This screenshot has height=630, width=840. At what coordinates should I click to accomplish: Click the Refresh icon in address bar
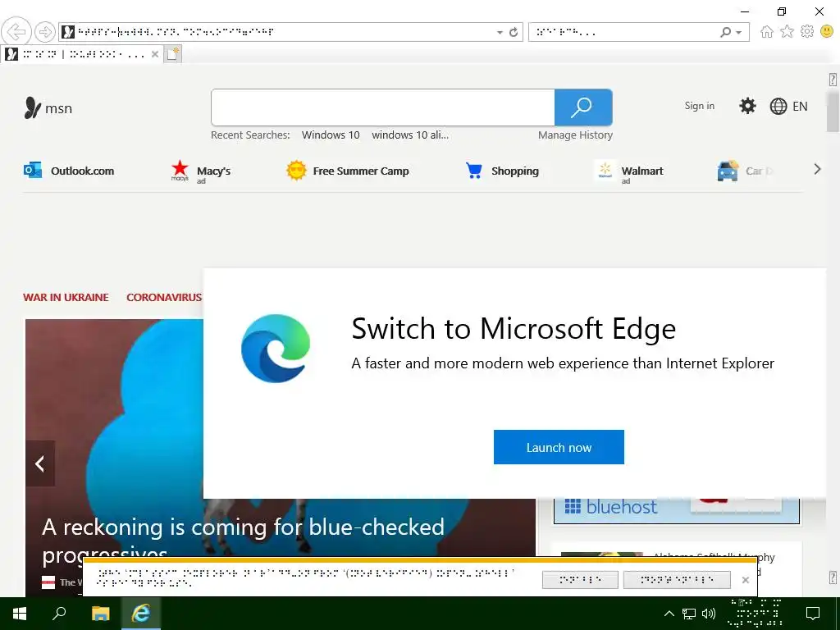(514, 32)
